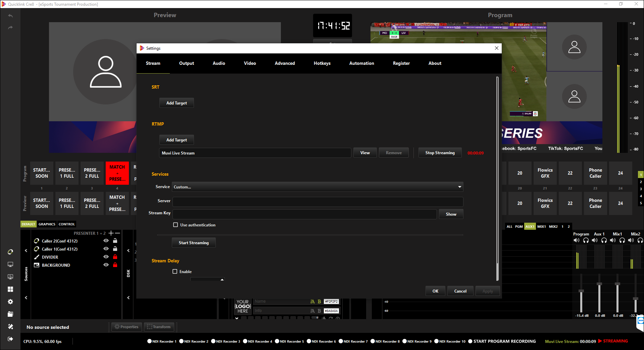644x350 pixels.
Task: Mute the Program speaker icon in mixer
Action: (576, 240)
